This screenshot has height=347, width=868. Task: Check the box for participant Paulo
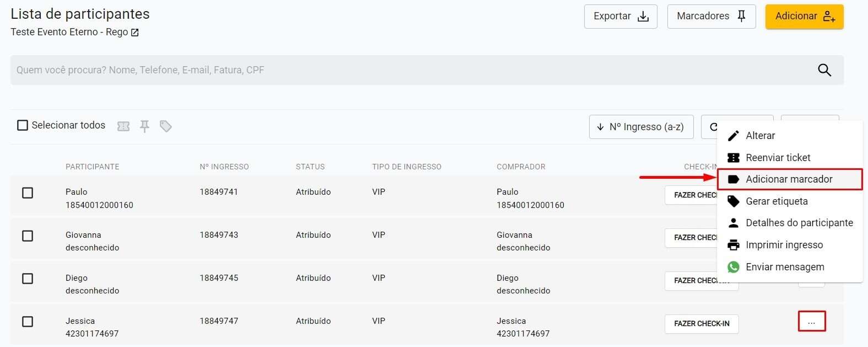[28, 193]
